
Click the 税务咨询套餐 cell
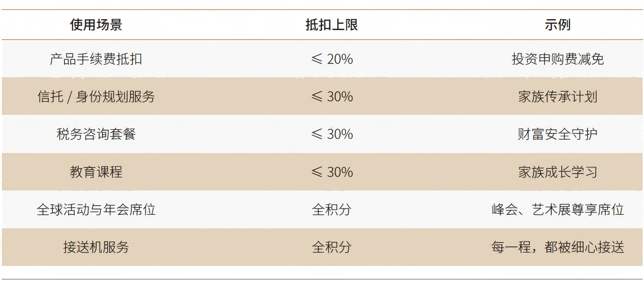96,134
